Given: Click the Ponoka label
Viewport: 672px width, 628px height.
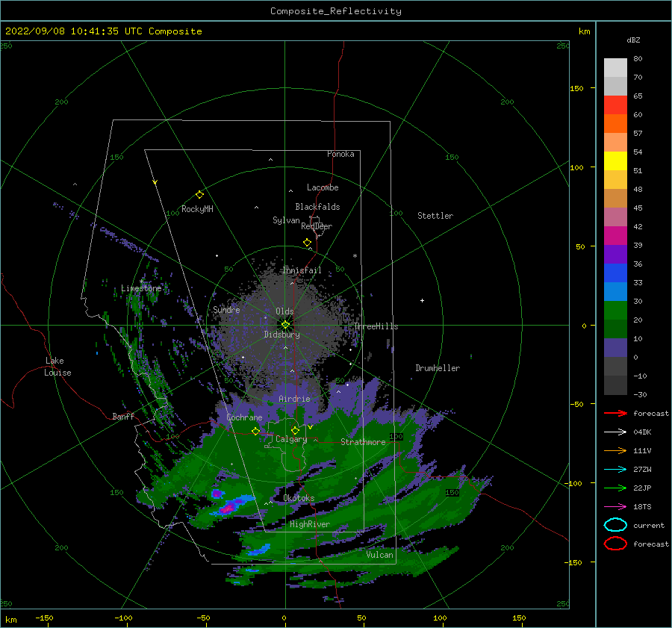Looking at the screenshot, I should point(340,154).
